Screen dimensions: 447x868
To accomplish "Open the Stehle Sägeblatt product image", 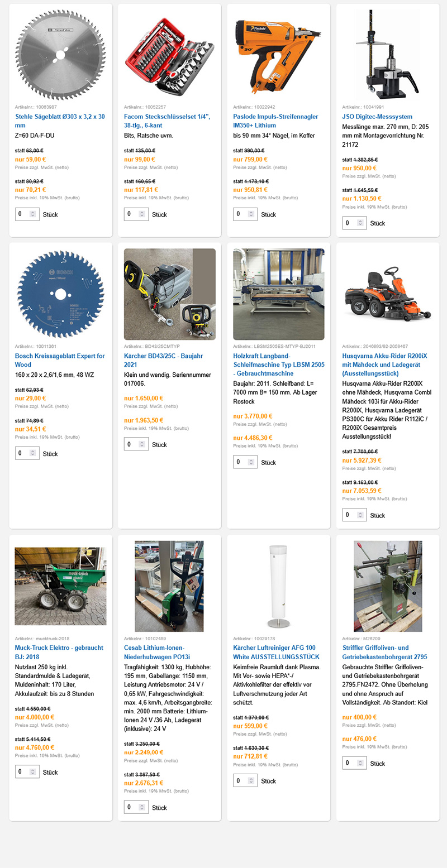I will [x=60, y=55].
